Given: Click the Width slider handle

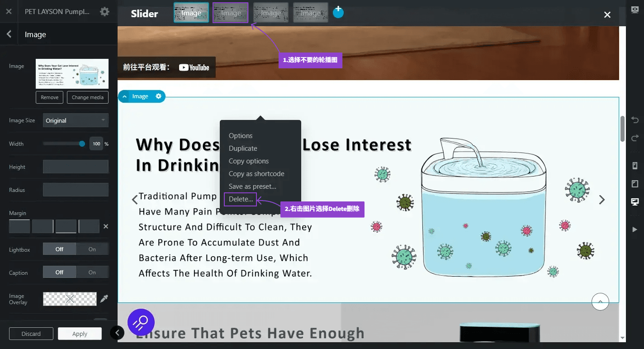Looking at the screenshot, I should pos(82,144).
